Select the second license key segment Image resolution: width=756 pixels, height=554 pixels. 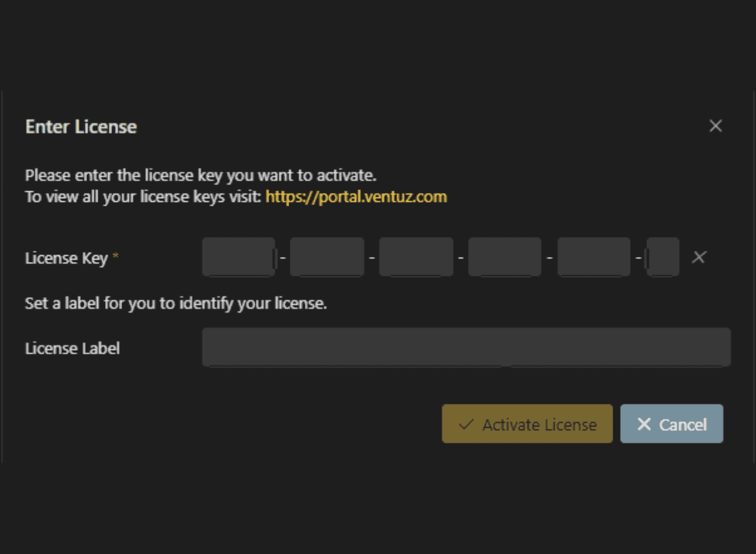327,257
